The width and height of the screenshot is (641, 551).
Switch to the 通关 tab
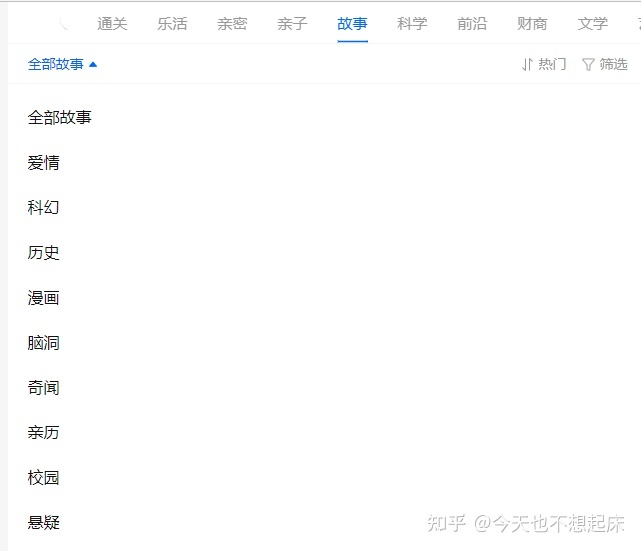tap(112, 24)
